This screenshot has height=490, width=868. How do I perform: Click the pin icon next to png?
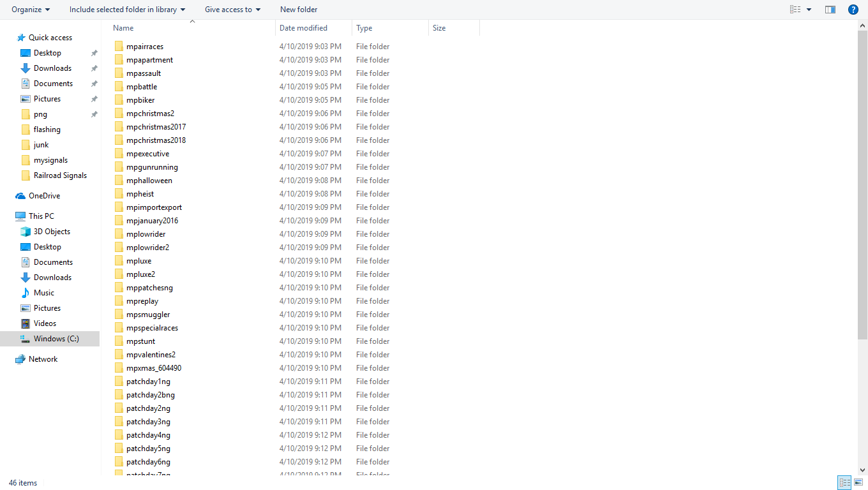94,114
